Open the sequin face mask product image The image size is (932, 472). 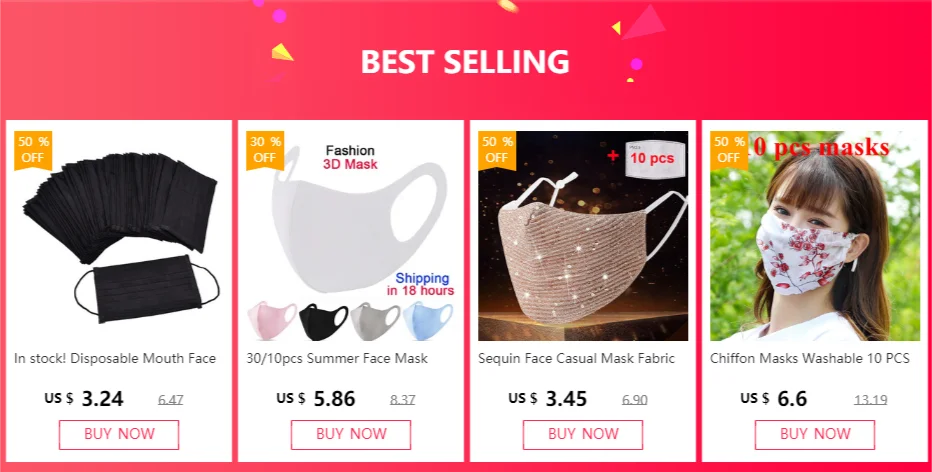pyautogui.click(x=583, y=236)
